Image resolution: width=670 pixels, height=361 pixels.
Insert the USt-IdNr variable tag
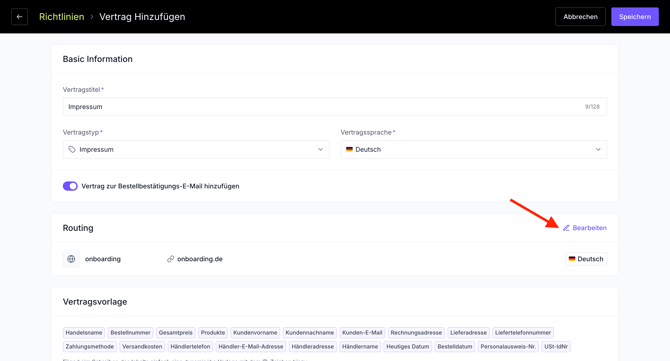click(x=556, y=346)
